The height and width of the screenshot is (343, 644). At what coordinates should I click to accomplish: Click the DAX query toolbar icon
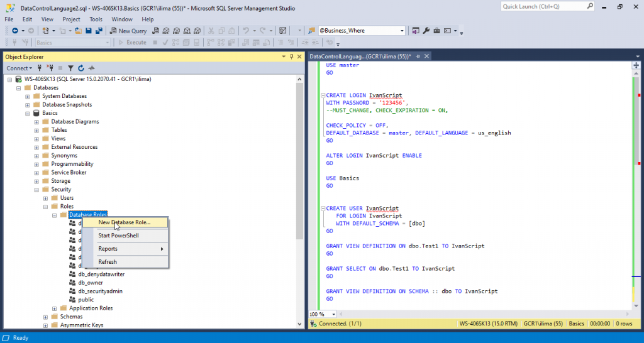tap(197, 31)
